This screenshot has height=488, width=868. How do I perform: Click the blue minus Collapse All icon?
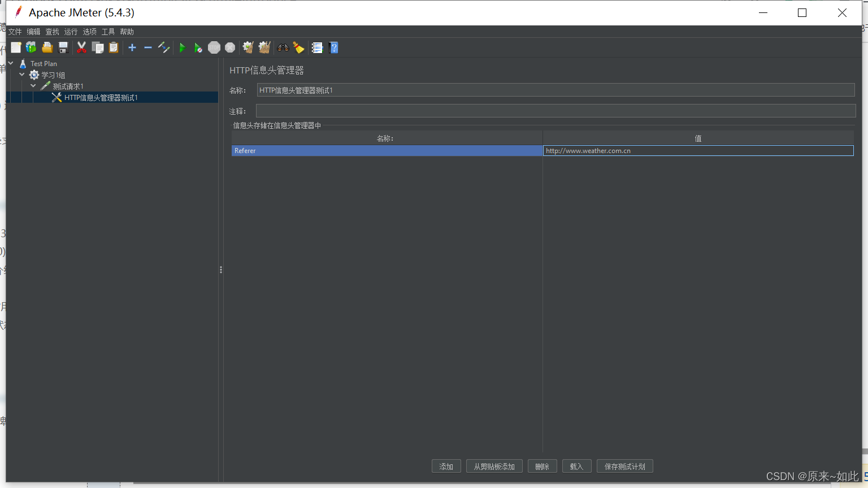pyautogui.click(x=148, y=47)
